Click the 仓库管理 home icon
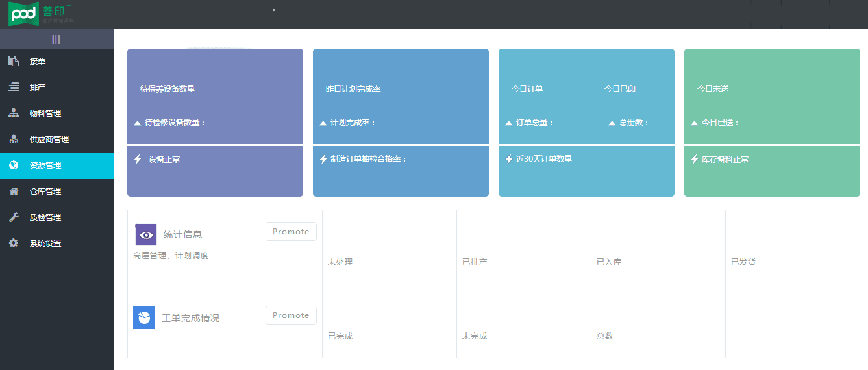This screenshot has height=370, width=868. (x=14, y=191)
